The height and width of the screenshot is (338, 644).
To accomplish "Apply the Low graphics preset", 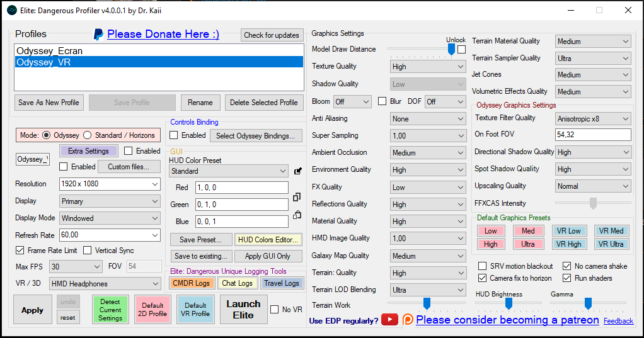I will click(x=490, y=231).
